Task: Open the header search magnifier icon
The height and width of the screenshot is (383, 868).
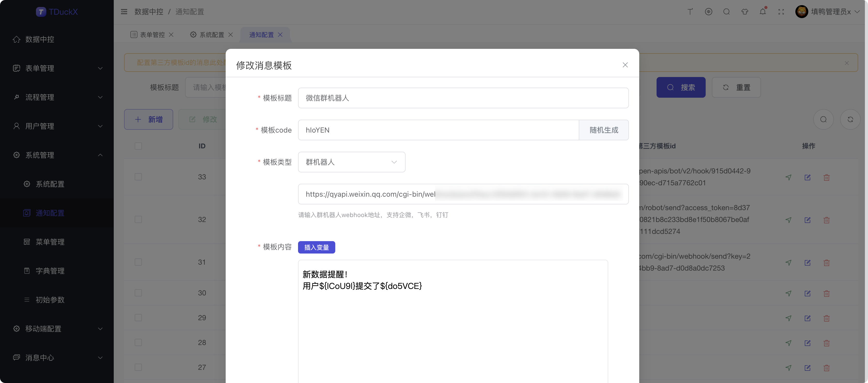Action: pos(726,12)
